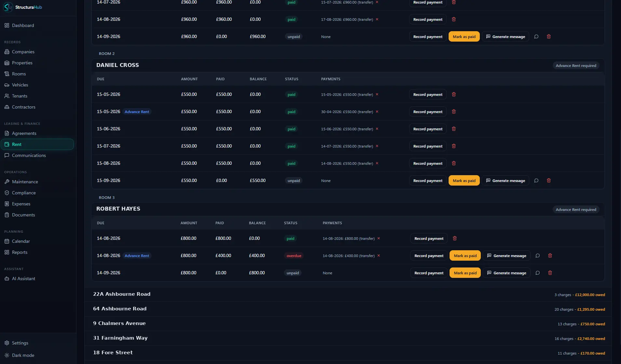Screen dimensions: 621x364
Task: Generate message for Daniel Cross 15-09-2026
Action: pos(506,180)
